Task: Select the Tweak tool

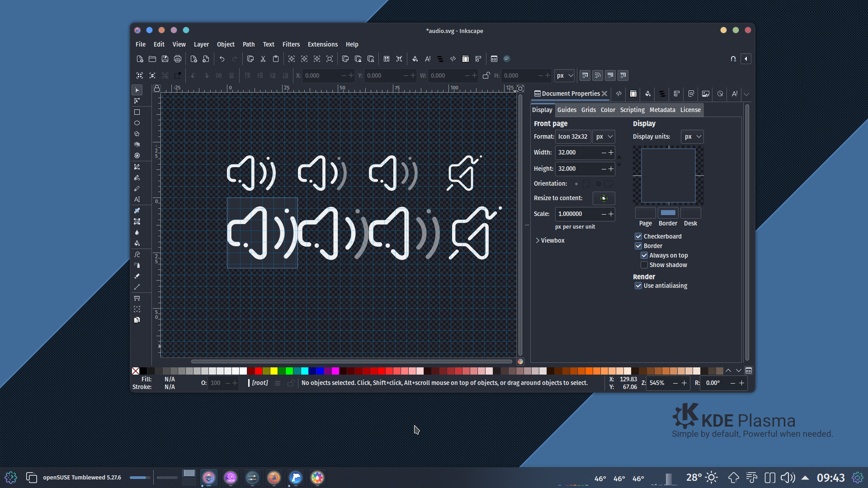Action: pos(137,254)
